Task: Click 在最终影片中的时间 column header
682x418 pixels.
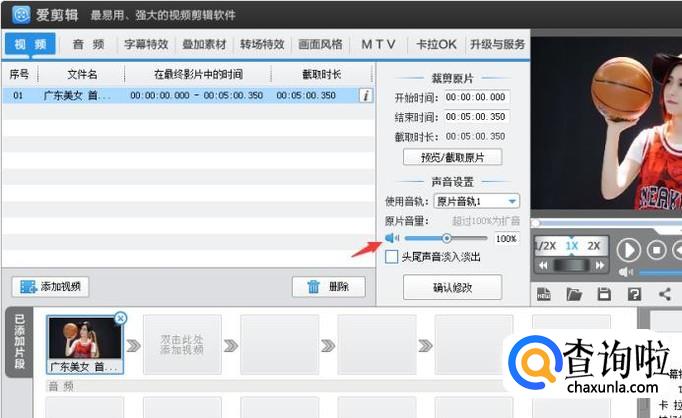Action: point(198,74)
